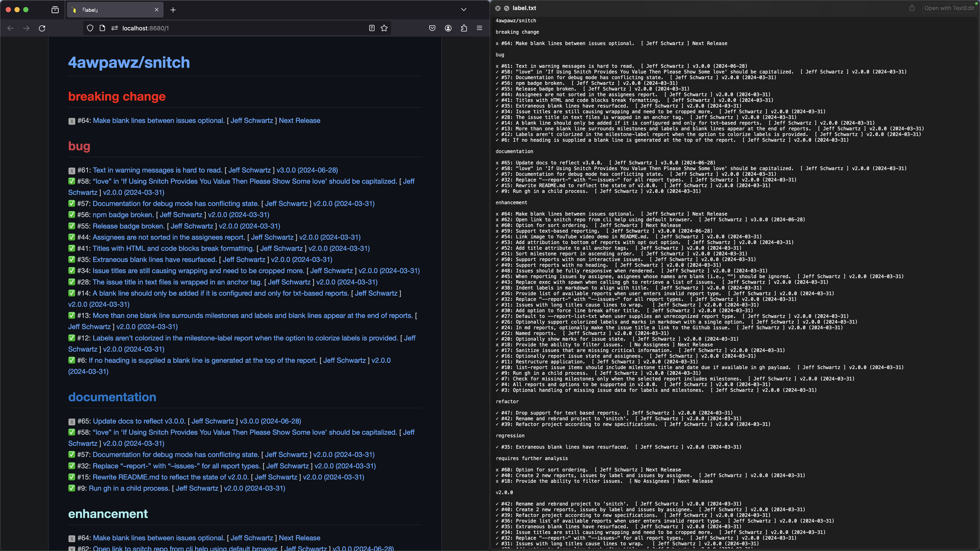Open the 'npm badge broken.' issue link
Image resolution: width=980 pixels, height=551 pixels.
pos(123,215)
